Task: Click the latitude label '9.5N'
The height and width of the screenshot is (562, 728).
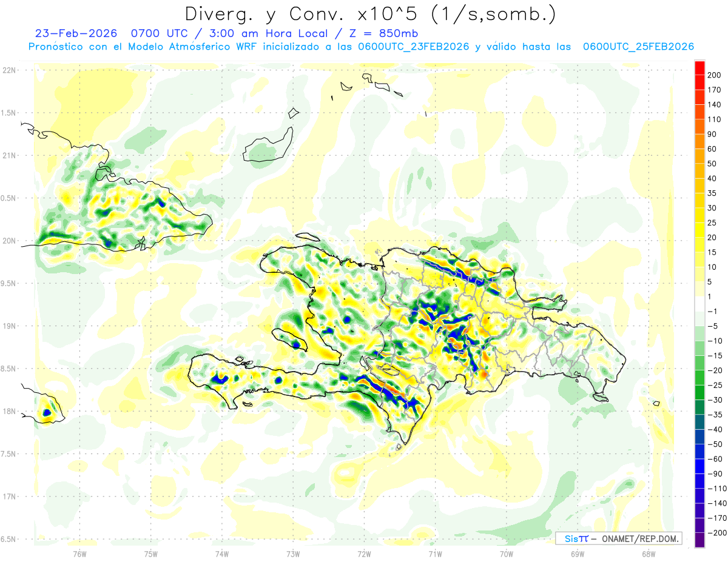Action: (x=8, y=283)
